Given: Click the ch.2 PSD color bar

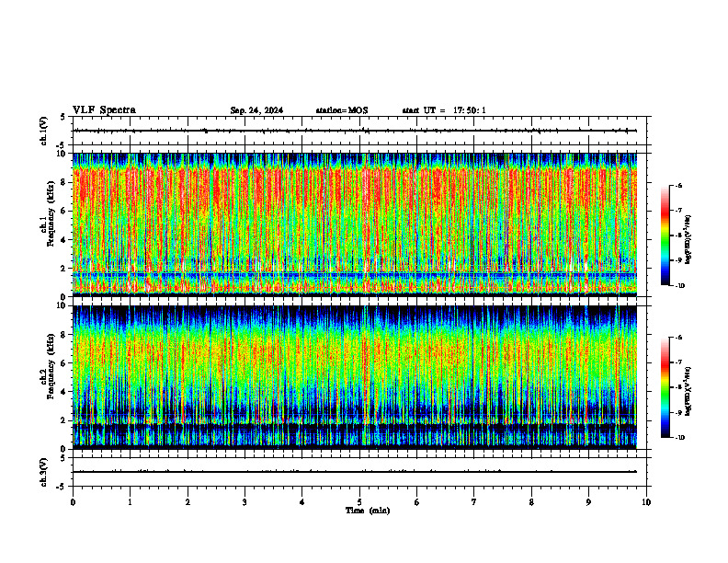Looking at the screenshot, I should pos(665,387).
